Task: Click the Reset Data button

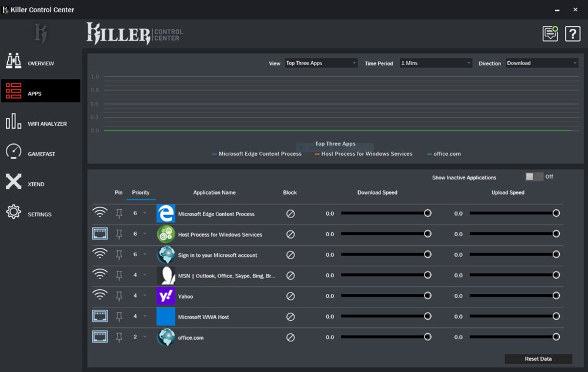Action: pyautogui.click(x=538, y=358)
